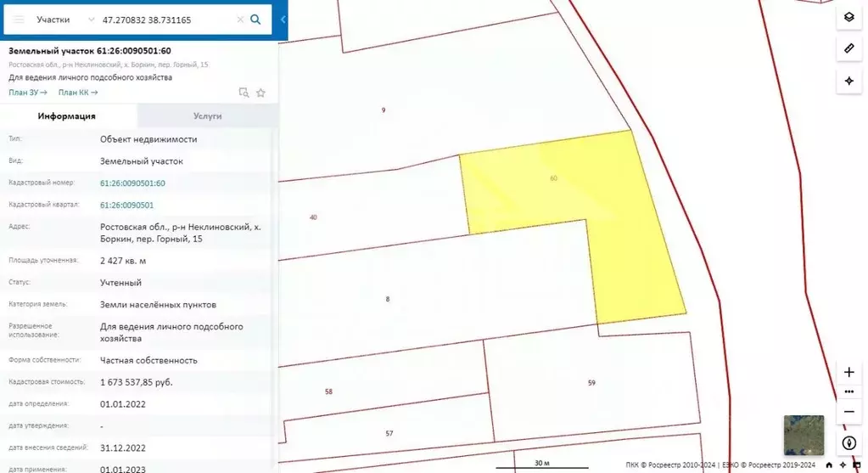Zoom in on the map
The height and width of the screenshot is (473, 868).
point(848,372)
